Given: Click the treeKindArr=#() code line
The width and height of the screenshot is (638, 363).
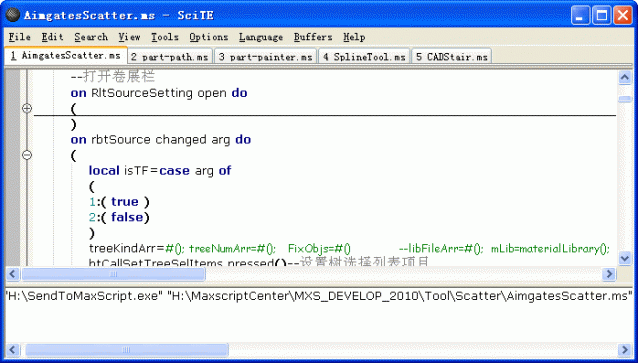Looking at the screenshot, I should point(349,248).
